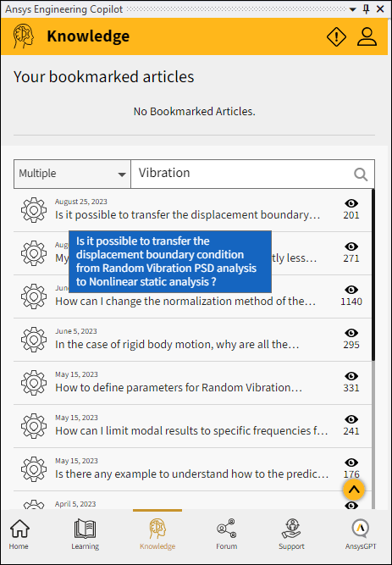Toggle the pin icon in title bar
Screen dimensions: 392x565
(367, 9)
